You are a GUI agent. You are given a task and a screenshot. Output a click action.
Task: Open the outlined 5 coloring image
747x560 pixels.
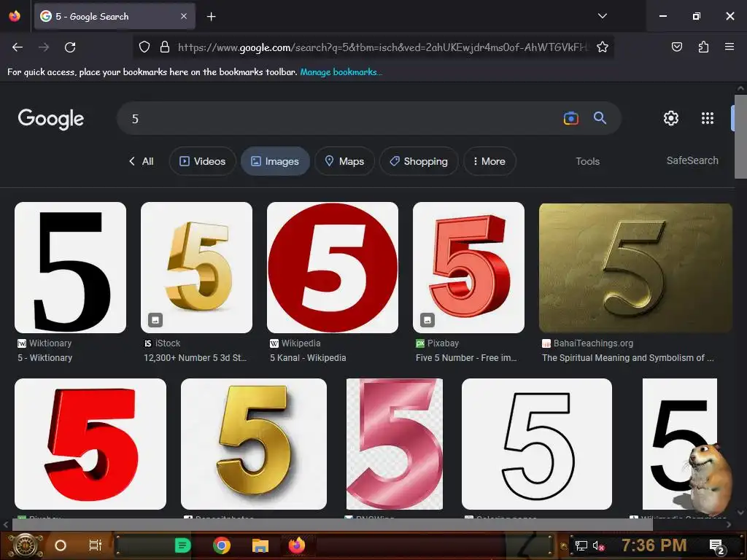(537, 444)
